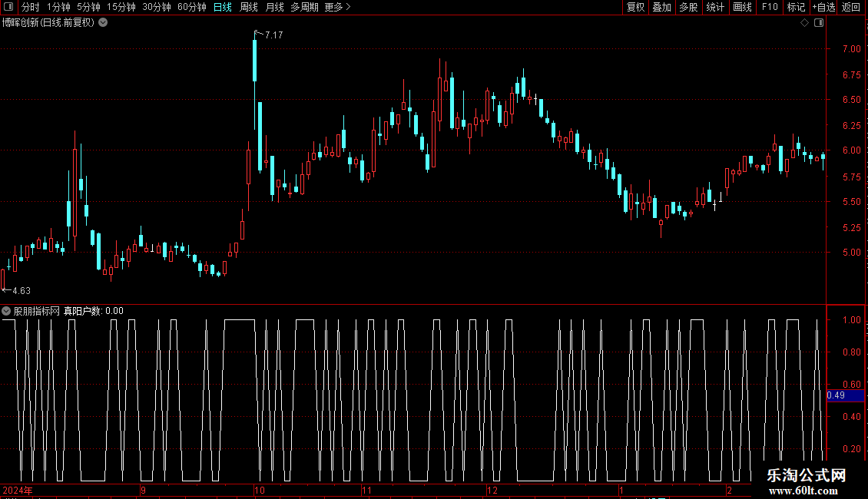Activate the 画线 drawing tools

[x=742, y=7]
